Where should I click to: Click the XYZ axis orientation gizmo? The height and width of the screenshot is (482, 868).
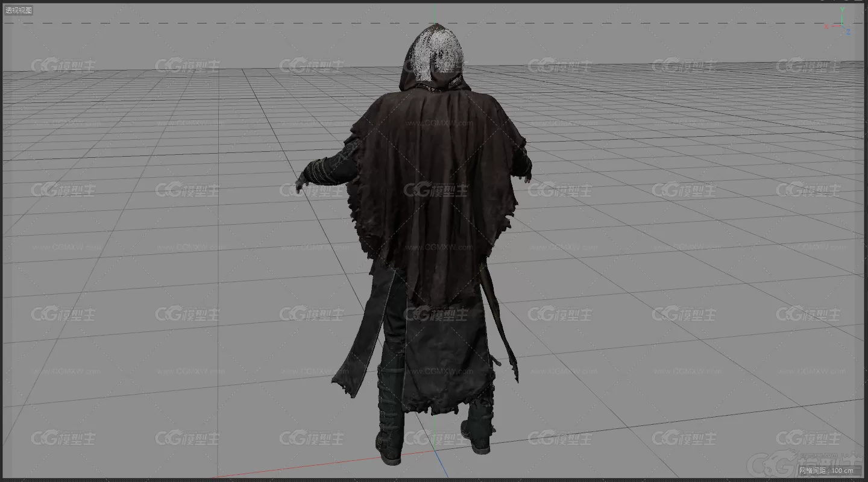838,22
